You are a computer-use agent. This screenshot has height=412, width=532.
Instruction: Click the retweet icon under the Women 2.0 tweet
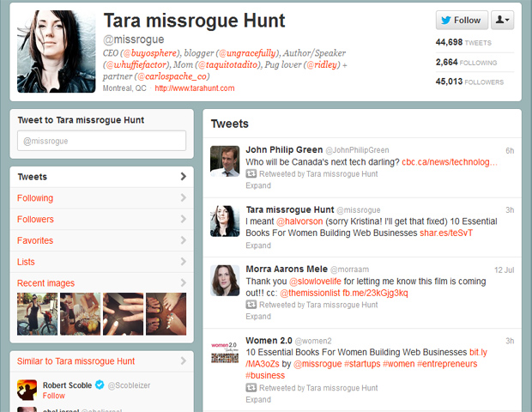click(x=251, y=388)
